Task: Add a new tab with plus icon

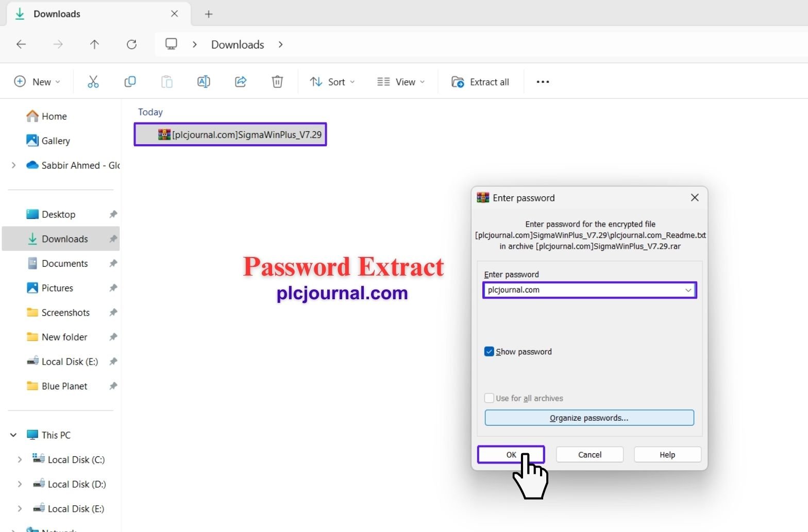Action: (x=209, y=14)
